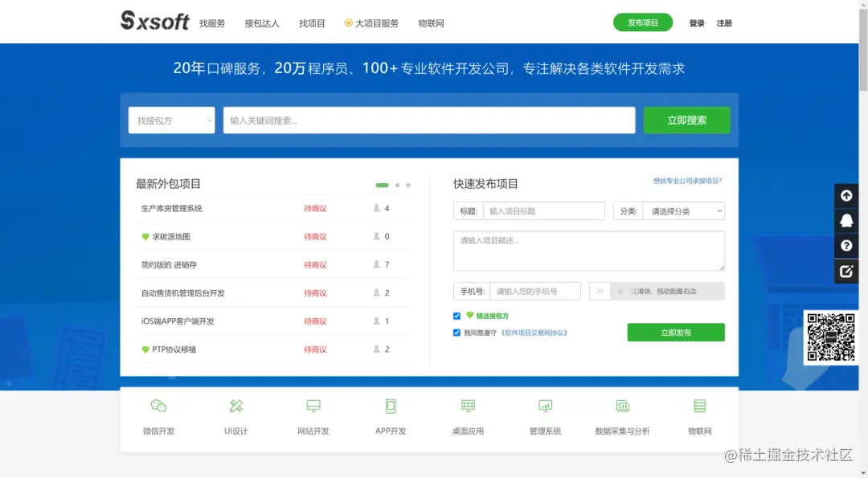Screen dimensions: 868x478
Task: Click the 微信开发 category icon
Action: tap(159, 406)
